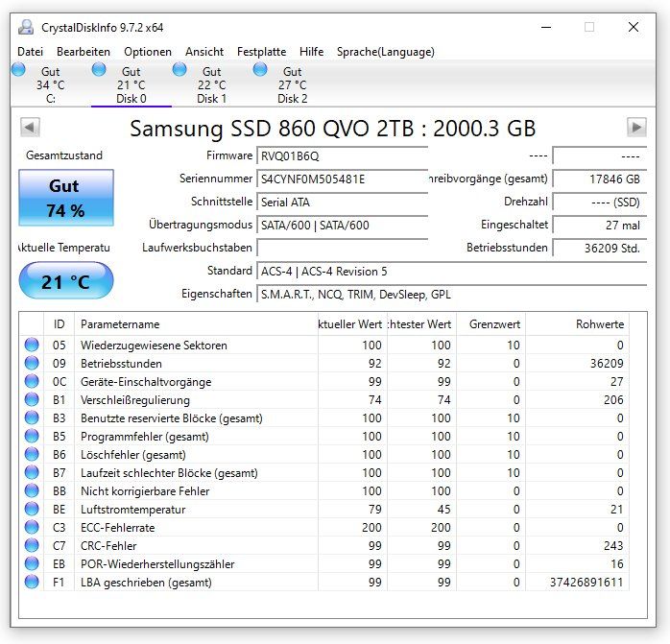
Task: Click status icon of row 05 Wiederzugewiesene Sektoren
Action: 32,345
